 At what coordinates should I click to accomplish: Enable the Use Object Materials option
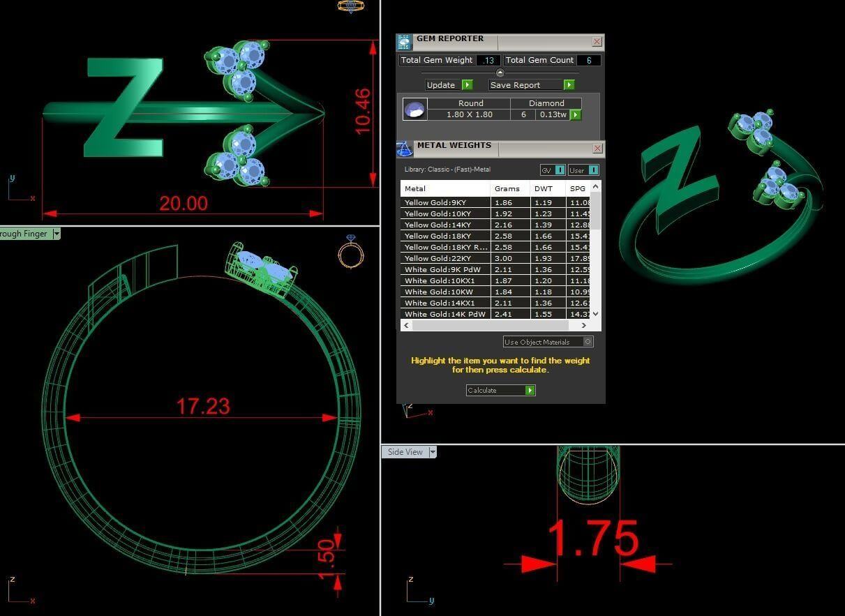[x=548, y=342]
